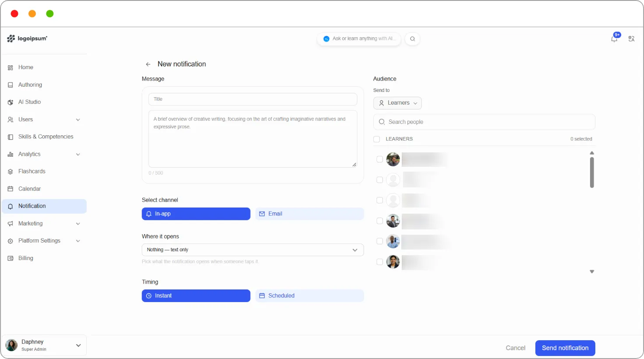Click the learners list scroll-down arrow
This screenshot has height=359, width=644.
pyautogui.click(x=592, y=272)
